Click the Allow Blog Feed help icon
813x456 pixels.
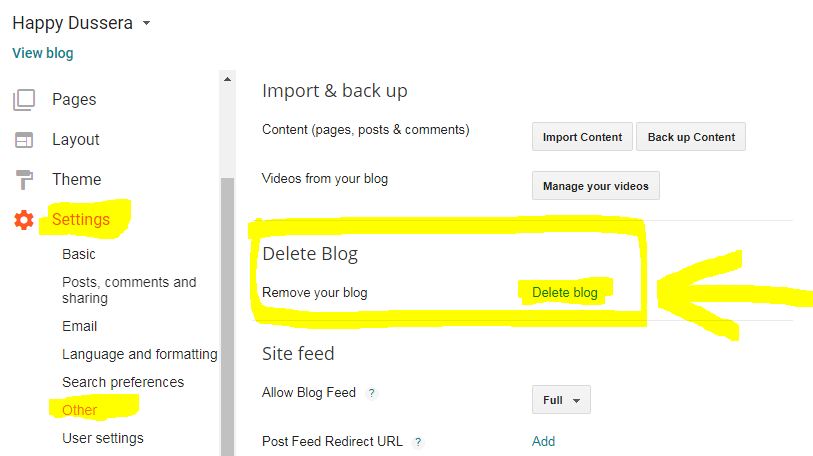[x=372, y=393]
